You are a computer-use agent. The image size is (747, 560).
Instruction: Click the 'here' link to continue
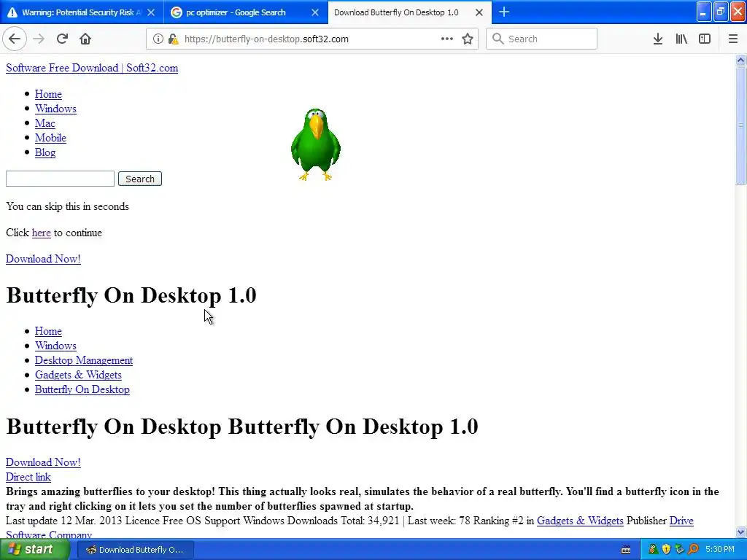click(x=42, y=233)
